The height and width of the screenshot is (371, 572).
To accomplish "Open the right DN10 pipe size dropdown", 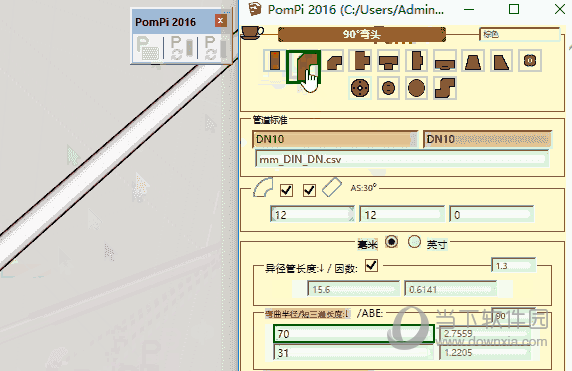I will (x=487, y=139).
